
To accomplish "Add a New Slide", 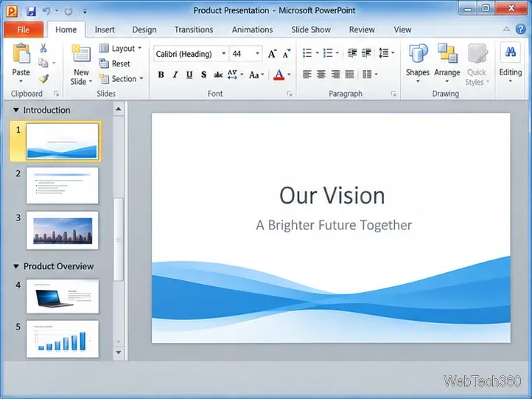I will click(x=81, y=64).
